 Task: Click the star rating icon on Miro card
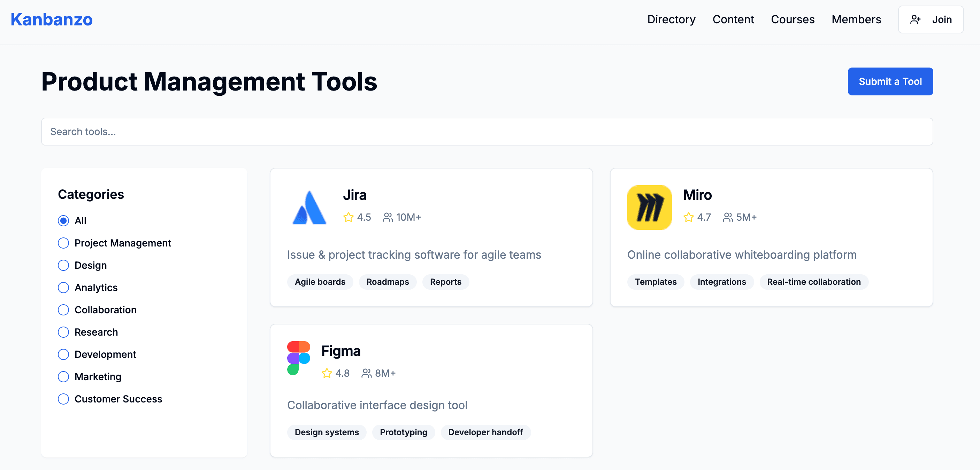(x=688, y=217)
